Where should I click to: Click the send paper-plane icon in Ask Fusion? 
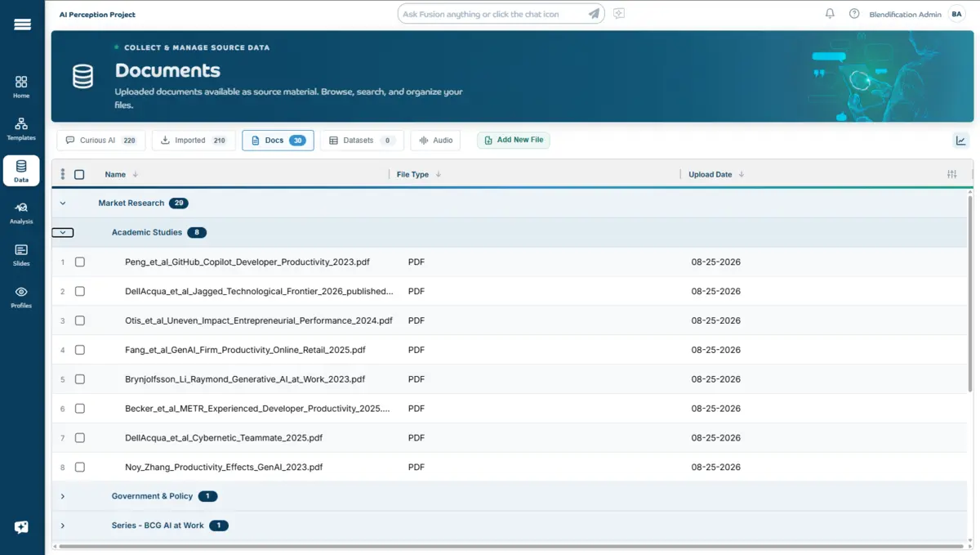[594, 14]
